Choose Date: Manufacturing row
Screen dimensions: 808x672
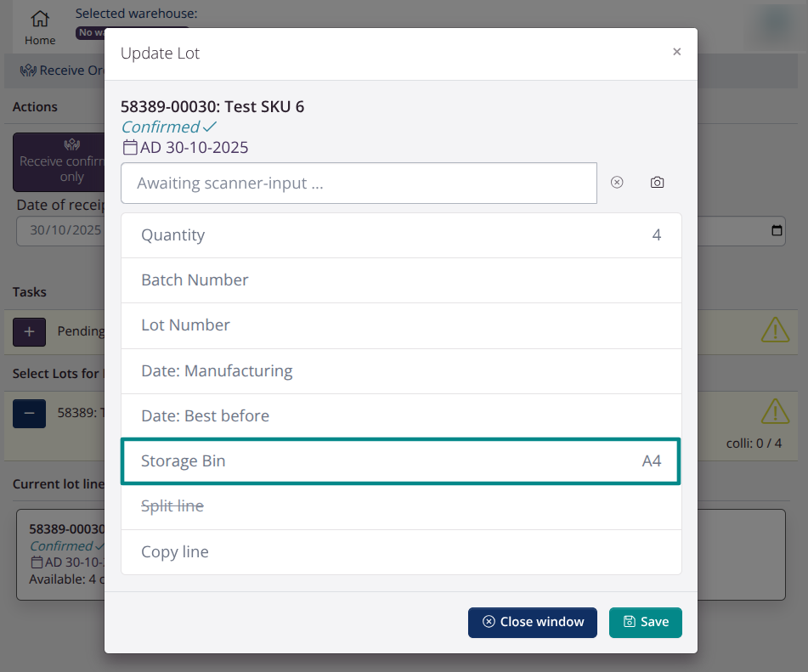(x=401, y=371)
